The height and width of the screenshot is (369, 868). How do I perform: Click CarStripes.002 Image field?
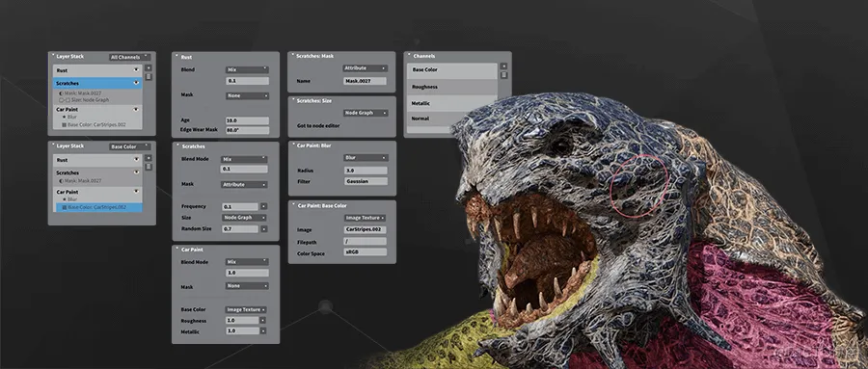(365, 229)
